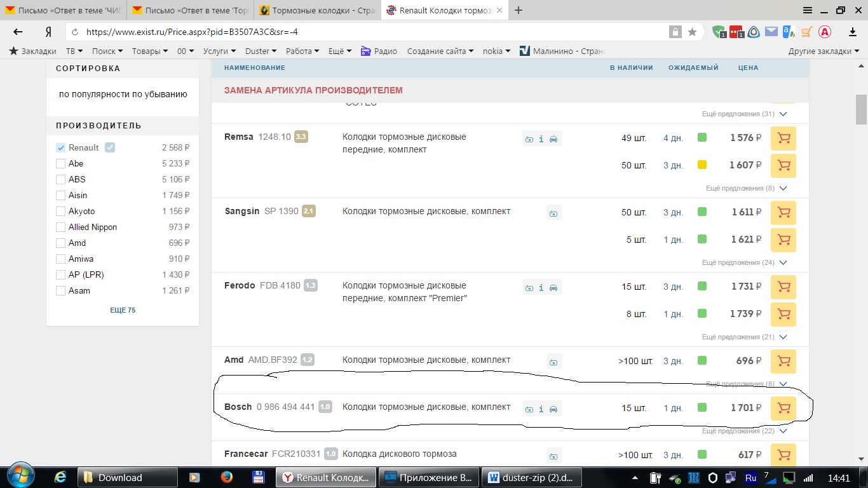Show more manufacturers via ЕЩЕ 75

click(x=123, y=310)
